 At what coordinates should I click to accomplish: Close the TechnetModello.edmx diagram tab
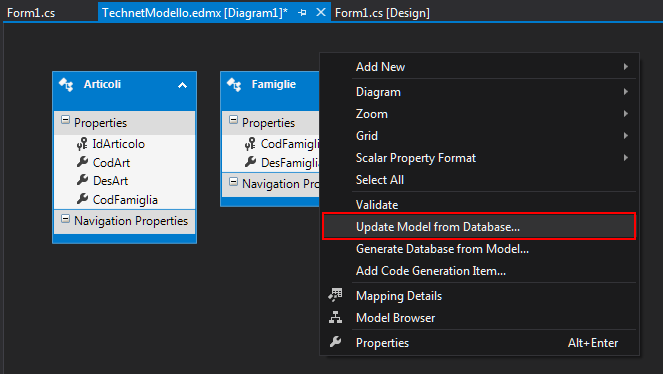321,12
